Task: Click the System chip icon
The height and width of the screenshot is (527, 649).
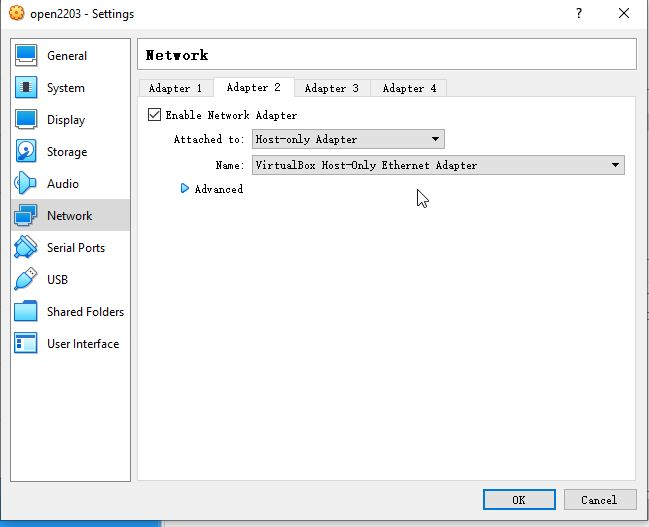Action: click(26, 87)
